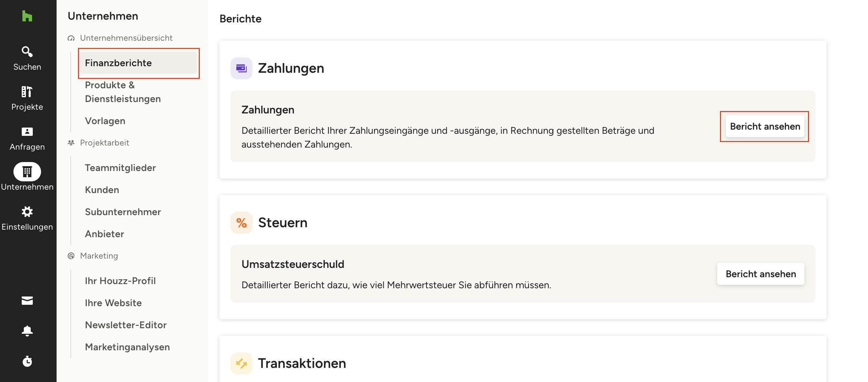
Task: Click Bericht ansehen for Umsatzsteuerschuld
Action: (x=761, y=274)
